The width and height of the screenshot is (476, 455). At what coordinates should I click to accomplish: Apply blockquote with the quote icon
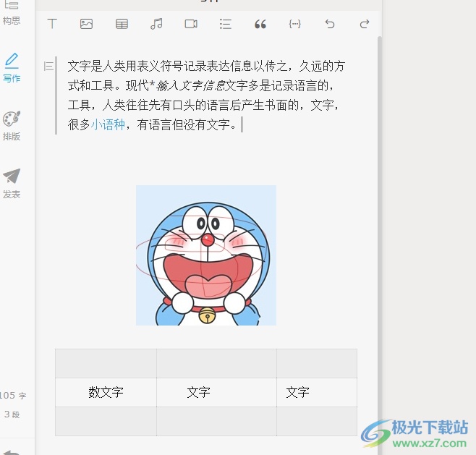click(x=260, y=24)
